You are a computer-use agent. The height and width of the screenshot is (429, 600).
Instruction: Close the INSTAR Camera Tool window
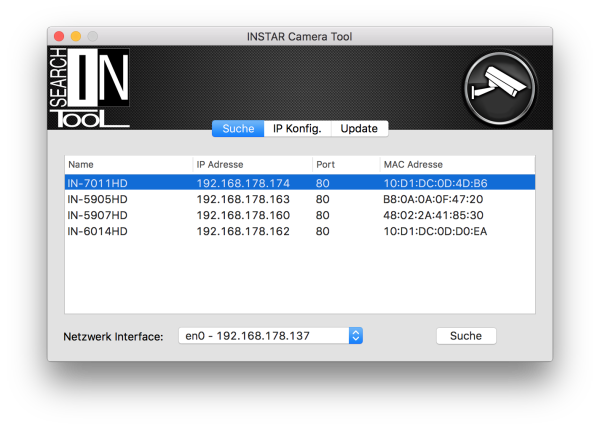57,37
